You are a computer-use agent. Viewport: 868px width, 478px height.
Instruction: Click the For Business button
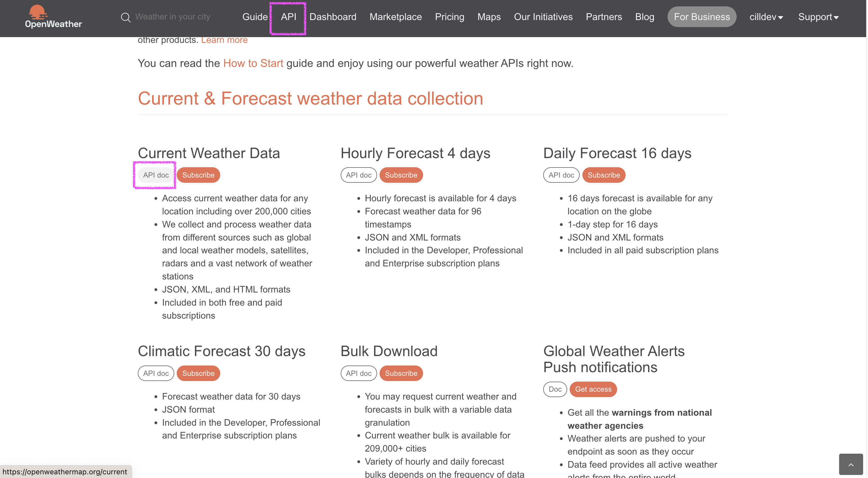[702, 17]
